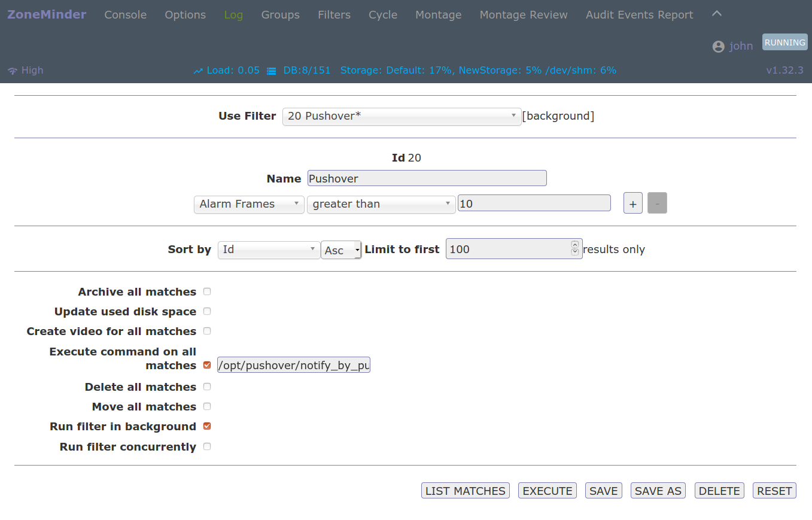Viewport: 812px width, 520px height.
Task: Click the High bandwidth link
Action: tap(32, 71)
